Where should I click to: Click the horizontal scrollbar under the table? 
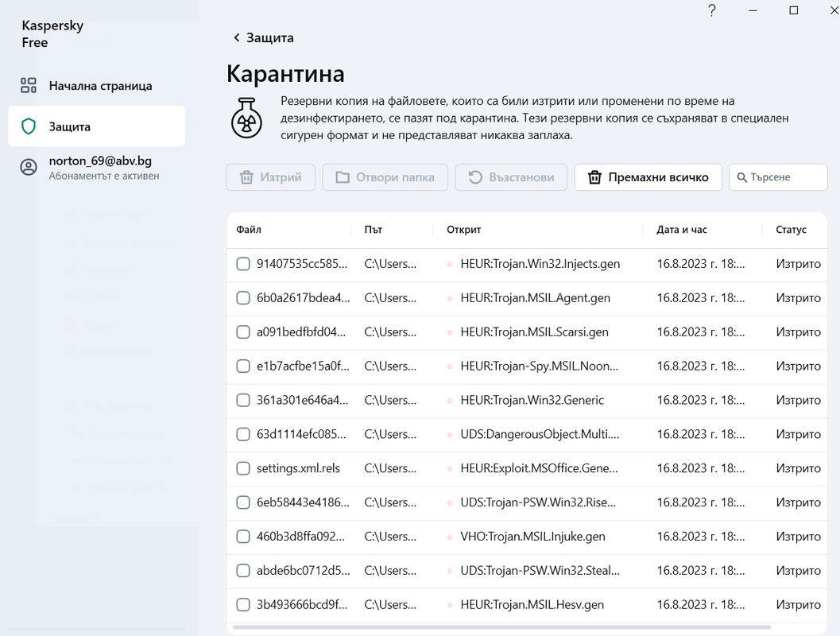tap(501, 627)
